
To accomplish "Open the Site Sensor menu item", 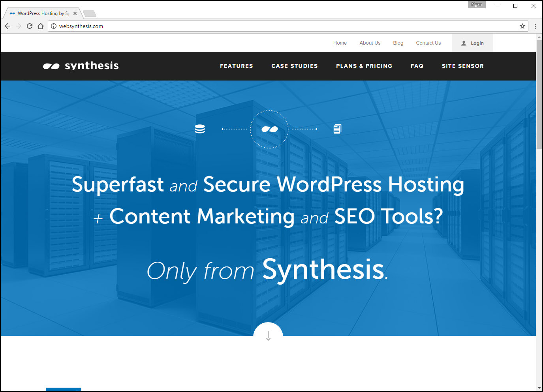I will [x=463, y=66].
